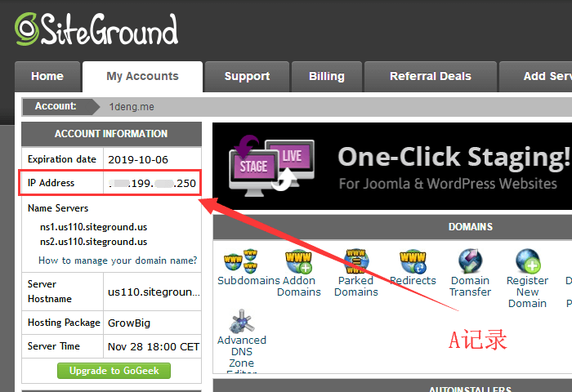Click the Redirects text link
Image resolution: width=572 pixels, height=392 pixels.
pyautogui.click(x=413, y=280)
